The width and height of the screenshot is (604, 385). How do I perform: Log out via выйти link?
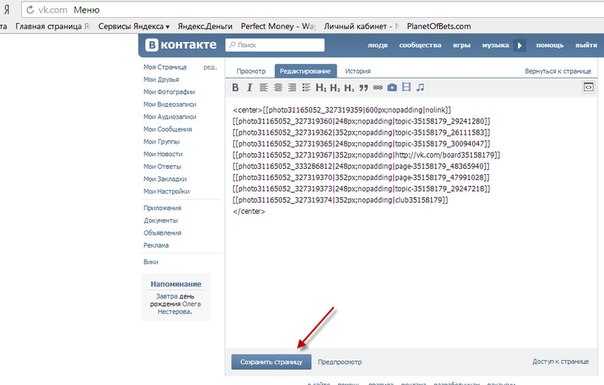point(586,45)
